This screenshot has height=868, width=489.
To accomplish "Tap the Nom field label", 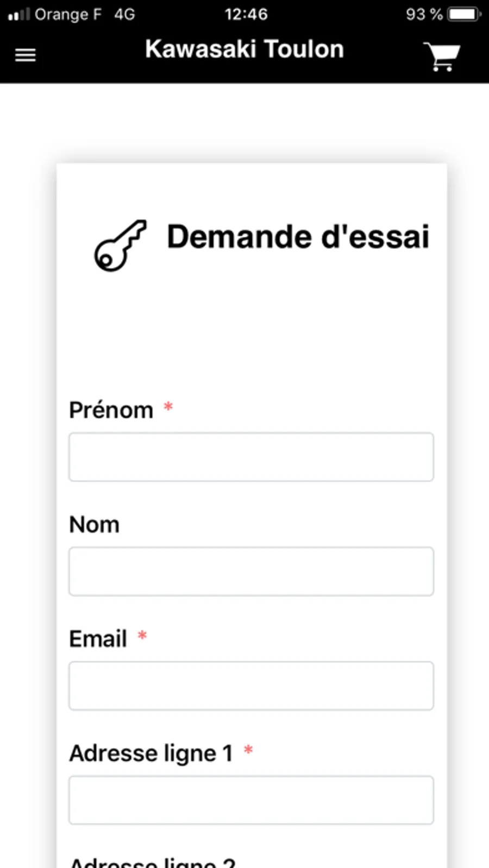I will pos(94,525).
